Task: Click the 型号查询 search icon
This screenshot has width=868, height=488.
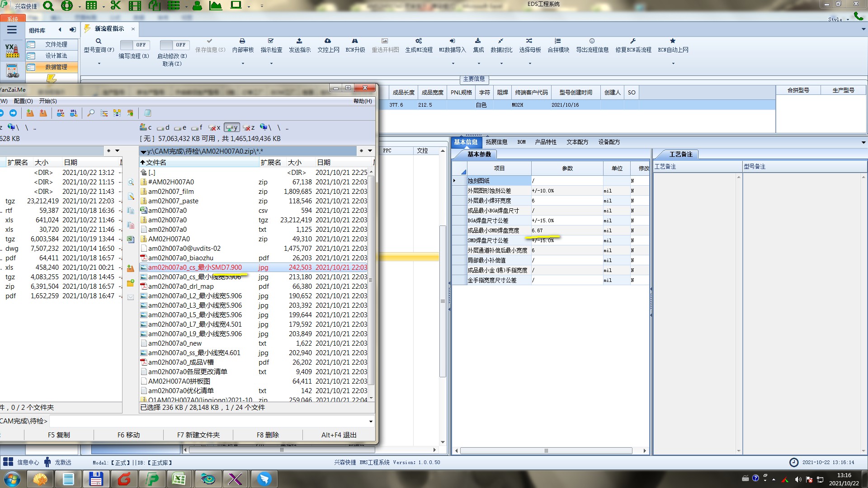Action: pyautogui.click(x=98, y=41)
